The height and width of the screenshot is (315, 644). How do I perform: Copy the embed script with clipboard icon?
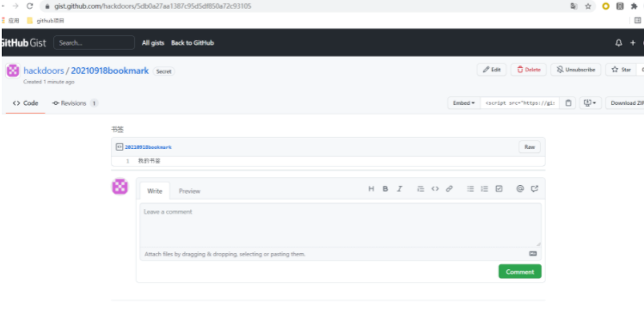pos(568,102)
